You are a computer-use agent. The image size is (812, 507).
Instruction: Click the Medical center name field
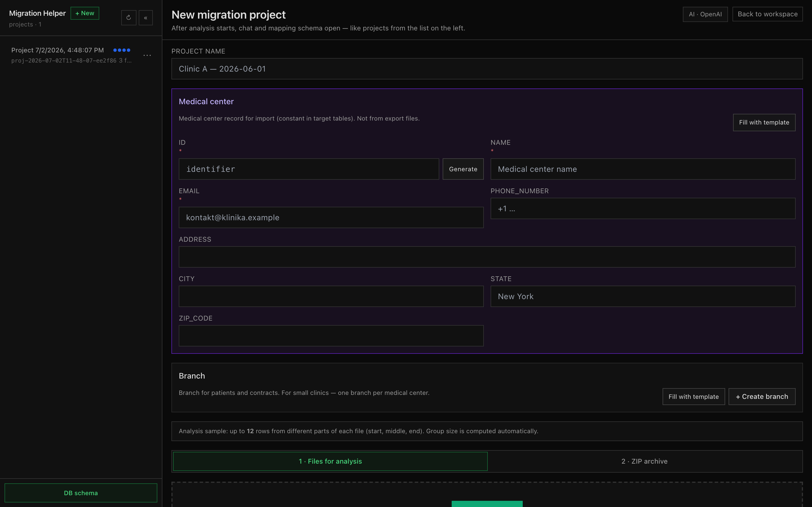click(x=643, y=169)
